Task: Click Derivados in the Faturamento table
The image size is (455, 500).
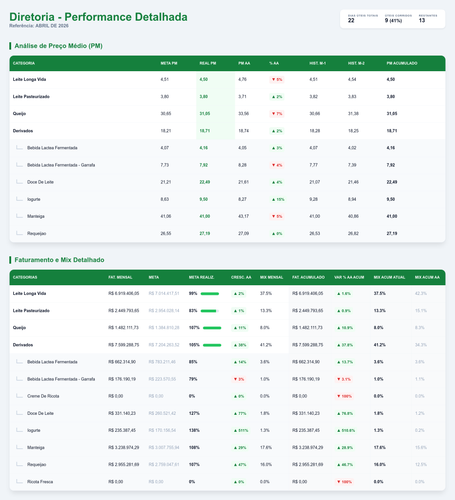Action: pyautogui.click(x=23, y=345)
